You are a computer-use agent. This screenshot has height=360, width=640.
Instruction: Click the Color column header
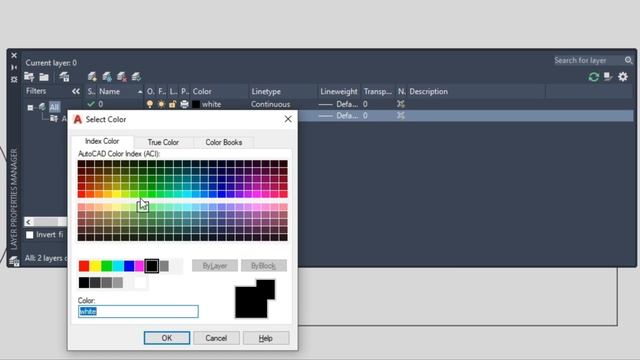pos(219,91)
